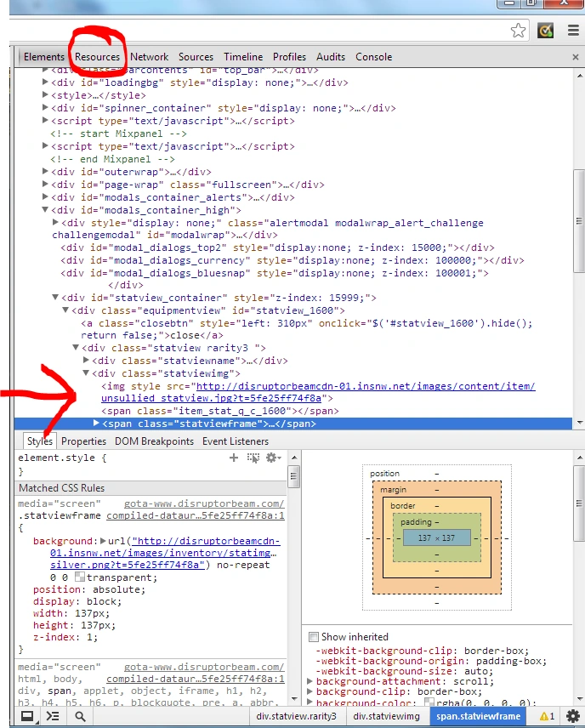Open the browser extension icon beside the star
This screenshot has height=728, width=585.
(x=546, y=31)
